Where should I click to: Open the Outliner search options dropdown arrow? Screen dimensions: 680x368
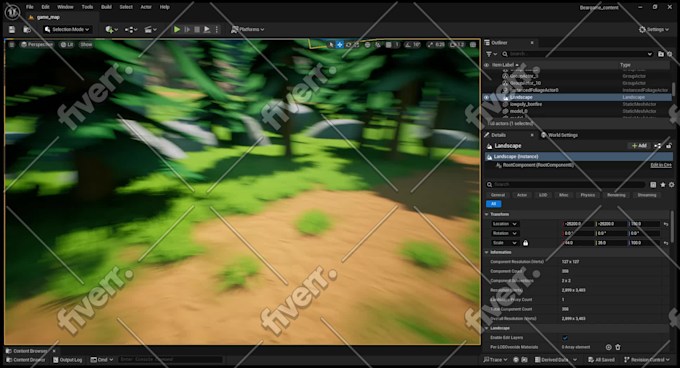pyautogui.click(x=650, y=54)
